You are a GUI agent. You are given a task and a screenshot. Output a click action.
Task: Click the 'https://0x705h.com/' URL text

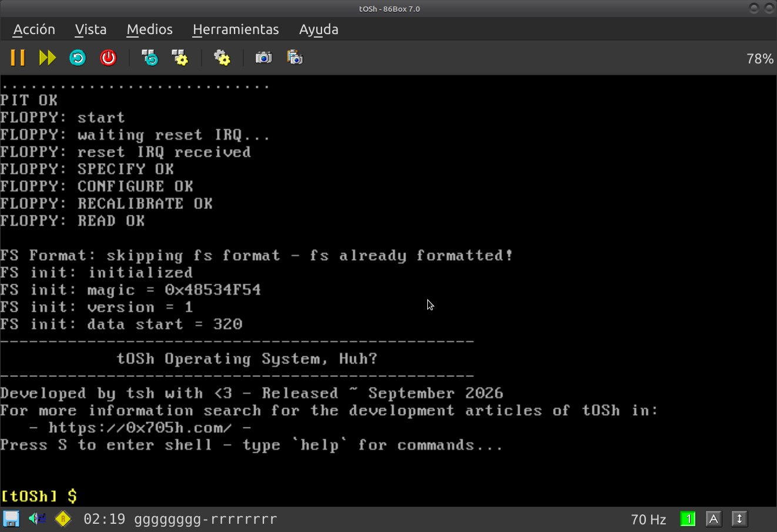(140, 427)
